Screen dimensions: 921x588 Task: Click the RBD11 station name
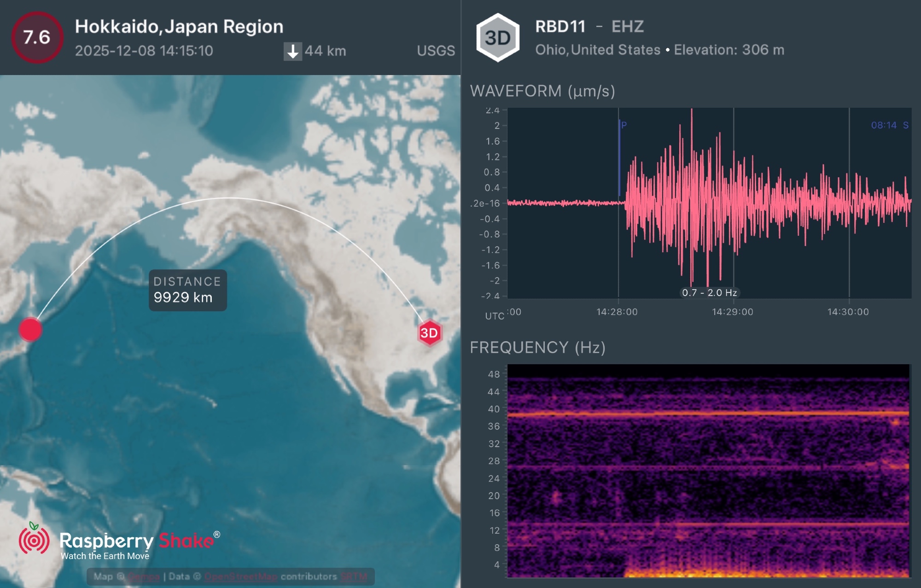tap(560, 27)
